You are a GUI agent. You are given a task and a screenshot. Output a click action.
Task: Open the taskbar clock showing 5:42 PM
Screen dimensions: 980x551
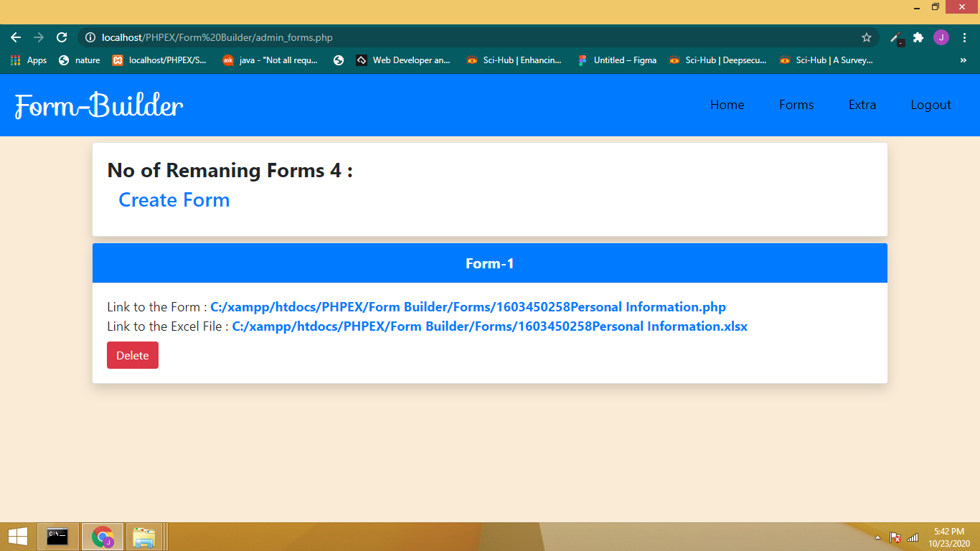pos(949,537)
